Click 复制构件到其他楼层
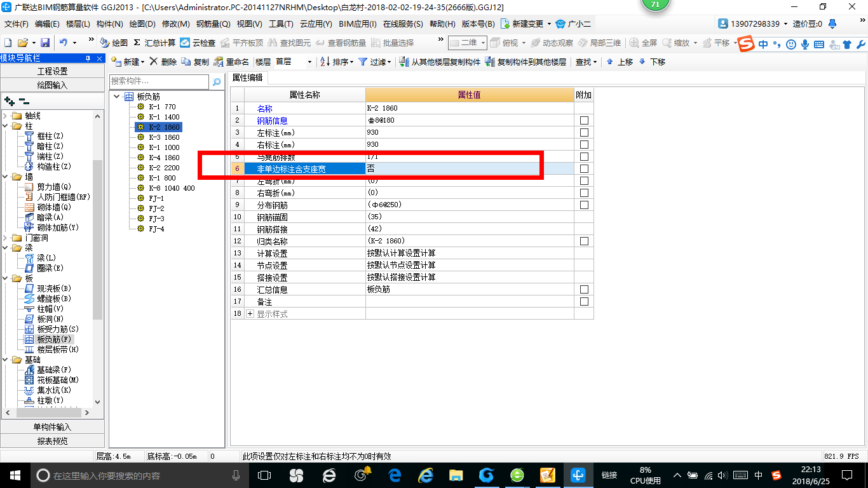Viewport: 868px width, 488px height. tap(526, 62)
